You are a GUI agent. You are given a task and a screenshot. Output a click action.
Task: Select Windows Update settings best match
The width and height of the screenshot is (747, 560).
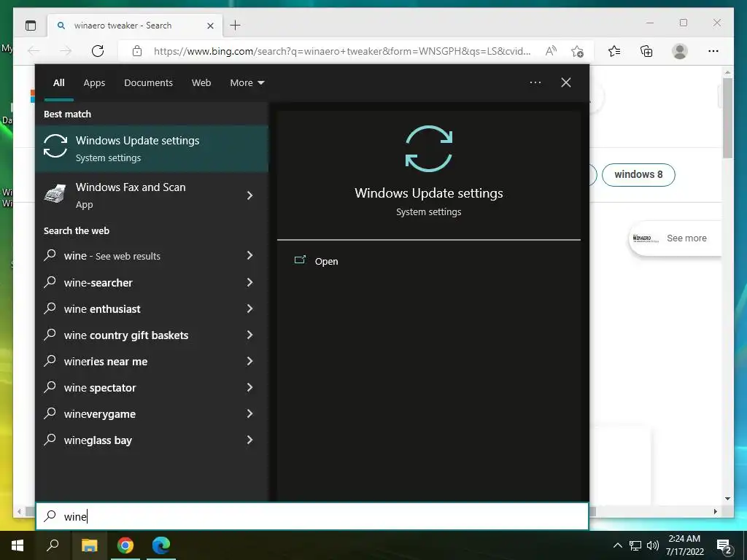(x=152, y=149)
